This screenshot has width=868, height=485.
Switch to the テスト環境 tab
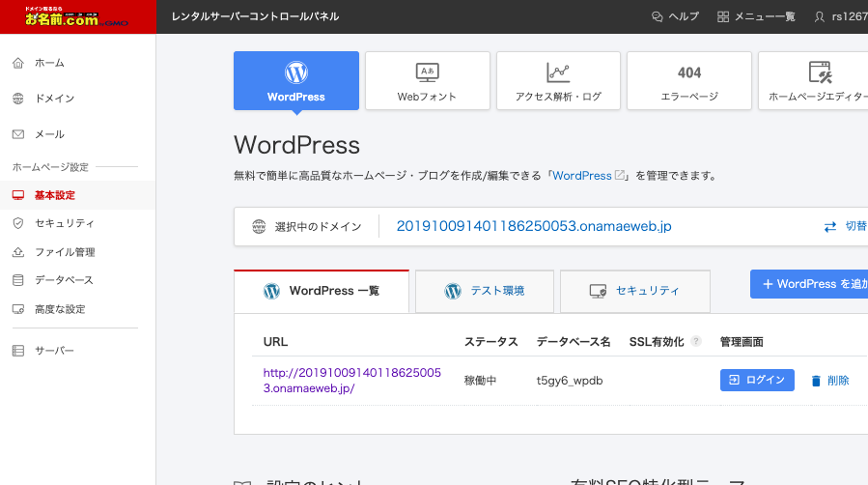pos(484,291)
